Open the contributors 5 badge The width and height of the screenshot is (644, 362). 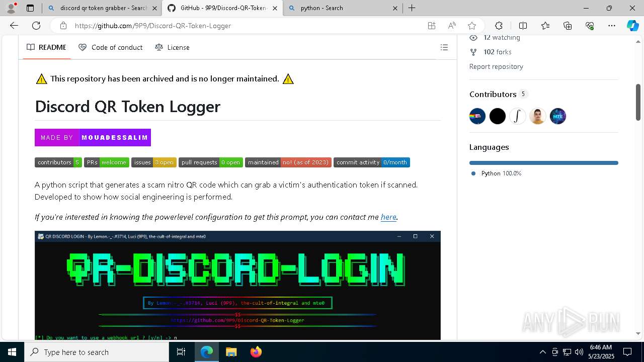click(58, 162)
